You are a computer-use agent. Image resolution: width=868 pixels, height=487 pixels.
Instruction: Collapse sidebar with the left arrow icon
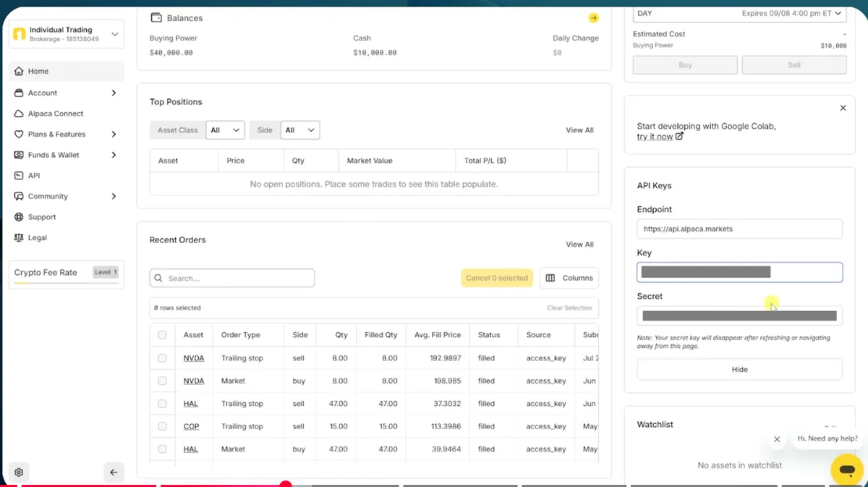tap(114, 473)
